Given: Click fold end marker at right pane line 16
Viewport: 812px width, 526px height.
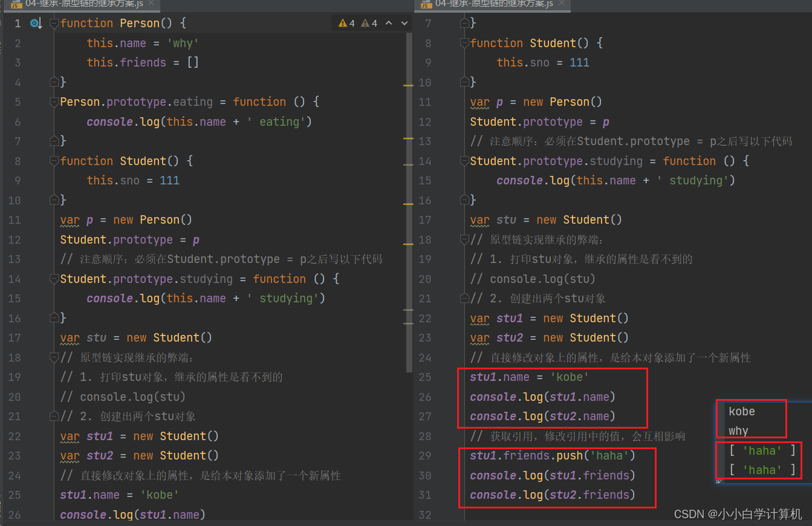Looking at the screenshot, I should (x=464, y=200).
